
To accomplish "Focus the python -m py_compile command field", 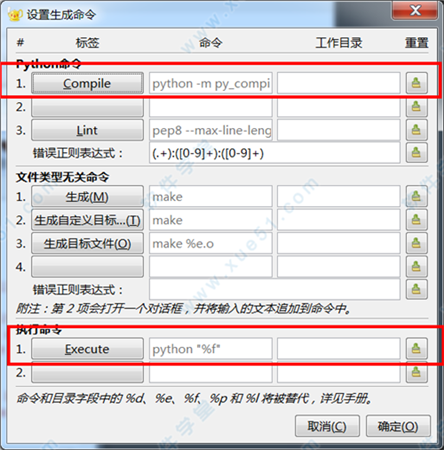I will (211, 83).
